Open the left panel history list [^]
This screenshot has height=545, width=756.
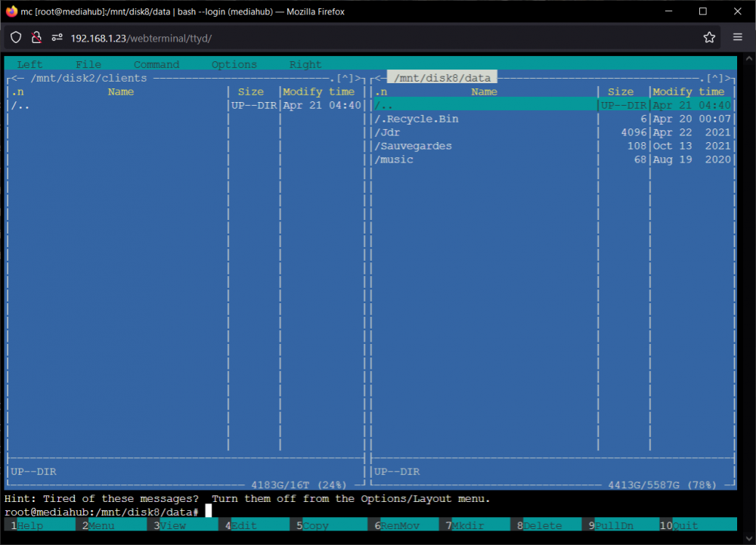tap(345, 78)
